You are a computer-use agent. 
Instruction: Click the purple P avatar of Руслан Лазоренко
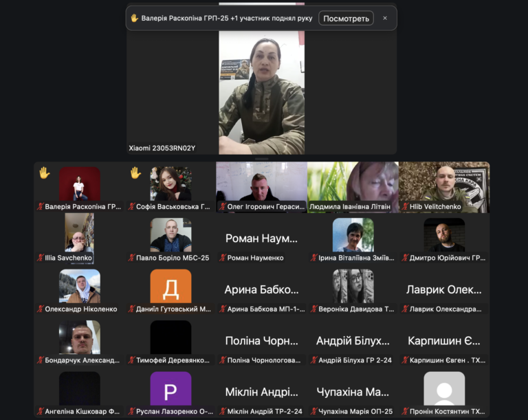pos(170,388)
